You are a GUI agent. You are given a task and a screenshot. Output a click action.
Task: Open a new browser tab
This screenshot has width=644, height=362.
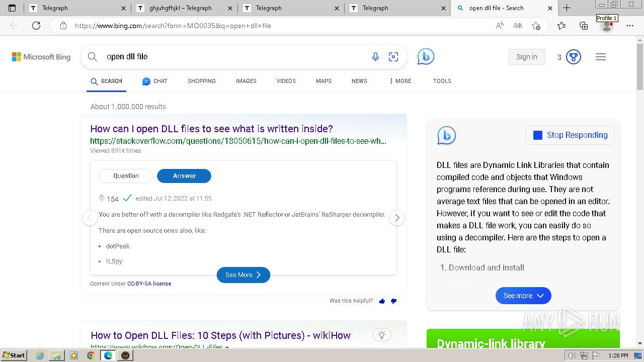567,8
